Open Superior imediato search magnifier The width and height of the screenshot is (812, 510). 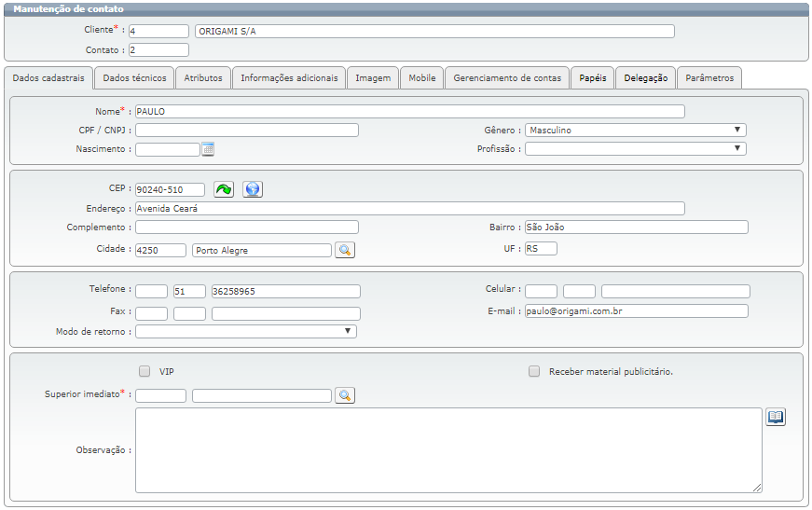[345, 395]
